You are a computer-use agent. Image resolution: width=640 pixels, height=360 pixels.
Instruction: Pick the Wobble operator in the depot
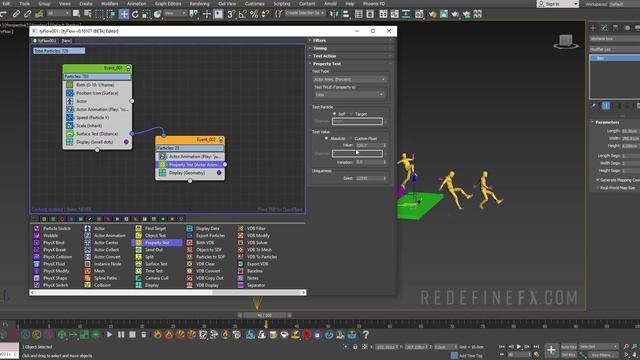coord(50,236)
